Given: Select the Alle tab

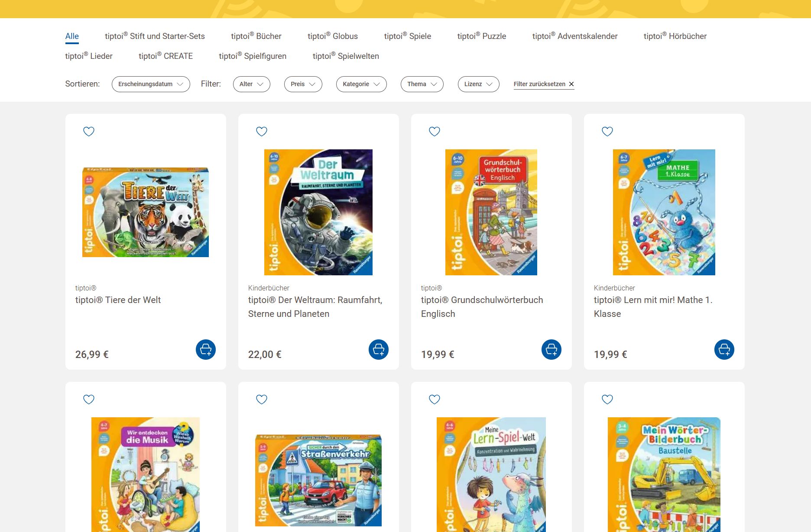Looking at the screenshot, I should click(x=72, y=36).
